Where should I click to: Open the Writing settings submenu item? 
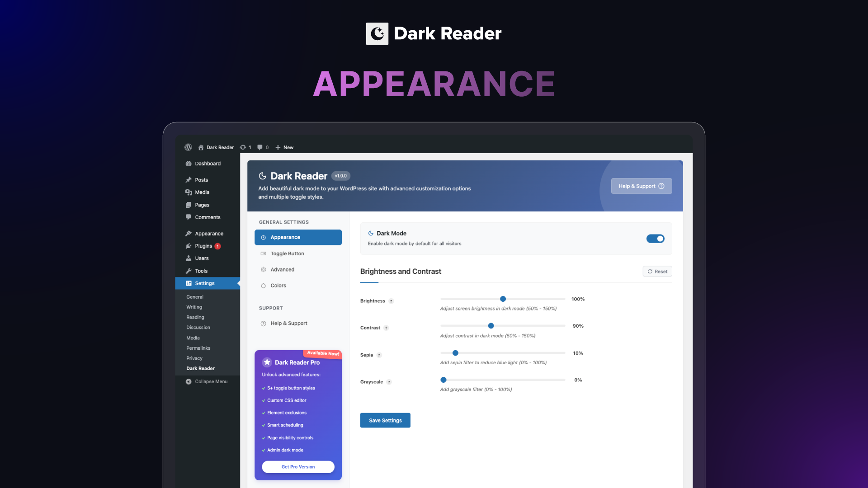coord(194,307)
